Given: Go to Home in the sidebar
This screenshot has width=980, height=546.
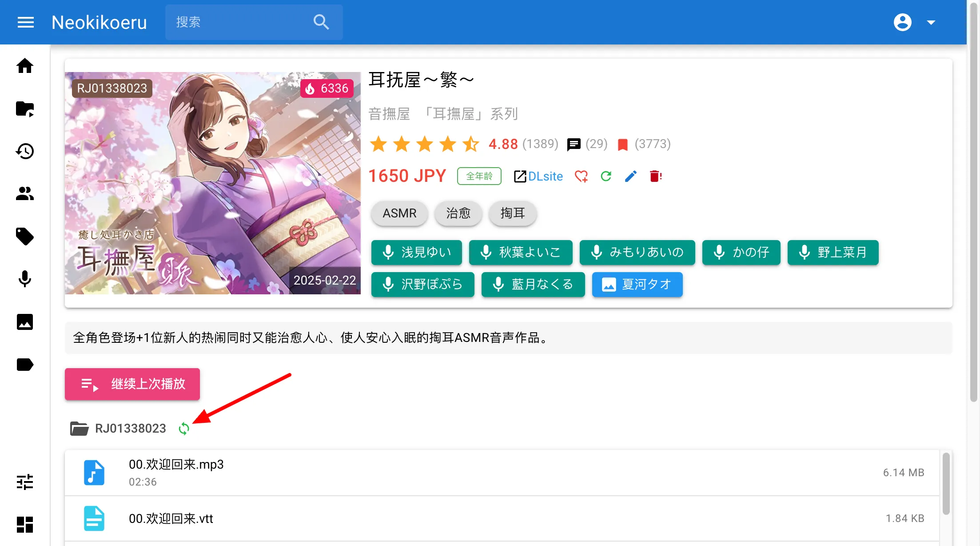Looking at the screenshot, I should pyautogui.click(x=25, y=66).
